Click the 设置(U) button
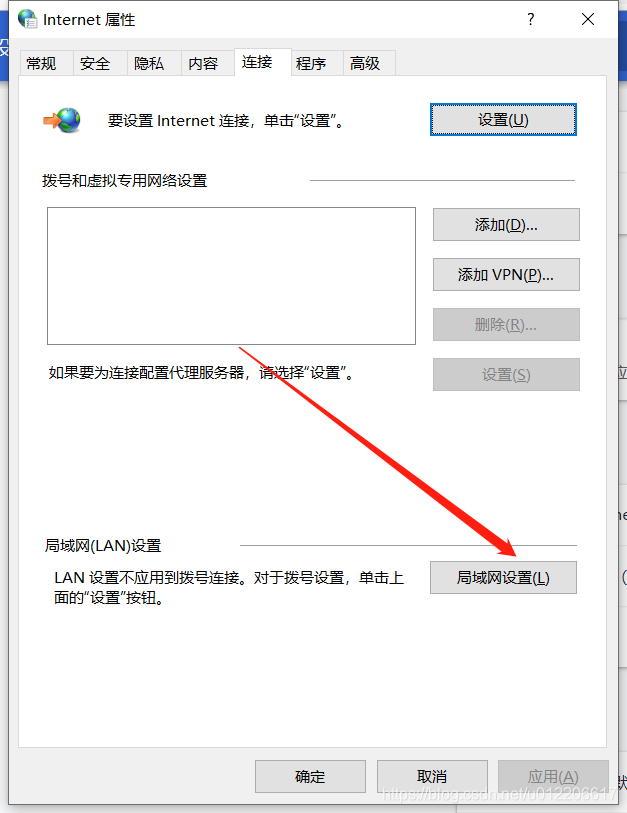This screenshot has width=627, height=813. 503,120
